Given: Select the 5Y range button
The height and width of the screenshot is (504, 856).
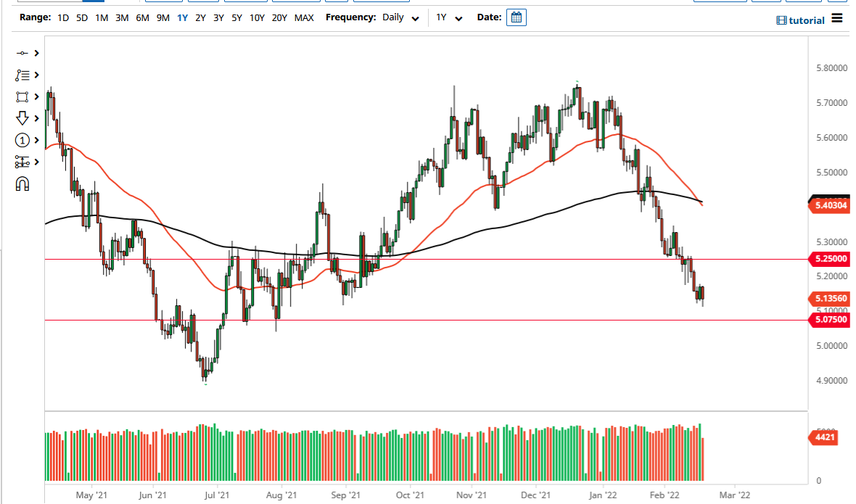Looking at the screenshot, I should pyautogui.click(x=236, y=17).
